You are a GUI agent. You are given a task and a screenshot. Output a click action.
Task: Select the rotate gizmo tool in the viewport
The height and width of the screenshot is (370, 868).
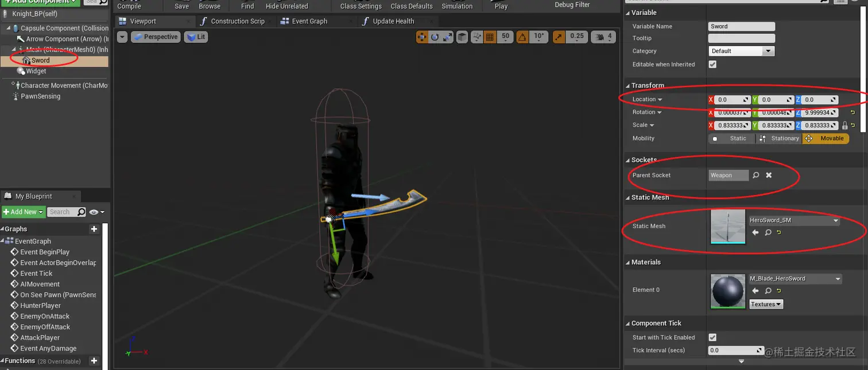[x=435, y=37]
